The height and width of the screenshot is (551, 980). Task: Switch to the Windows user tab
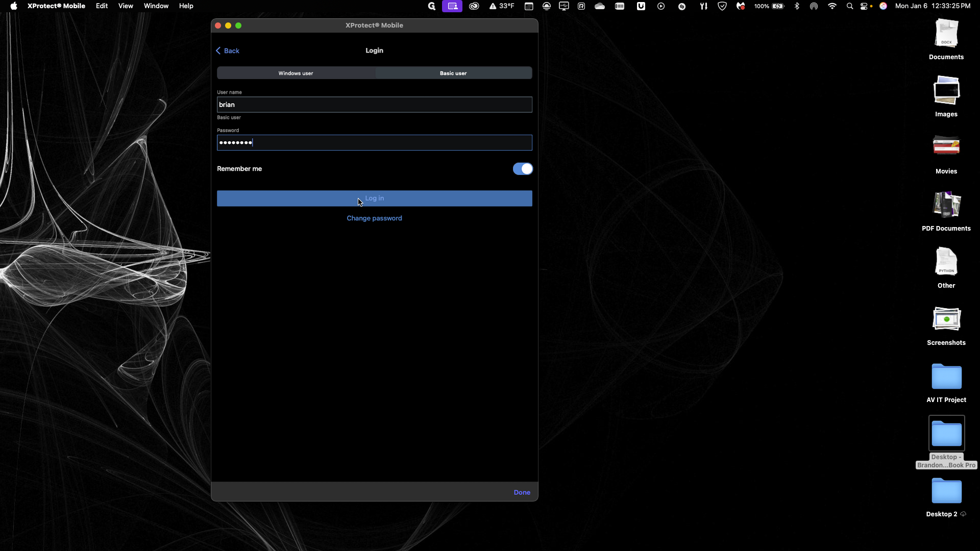(296, 73)
